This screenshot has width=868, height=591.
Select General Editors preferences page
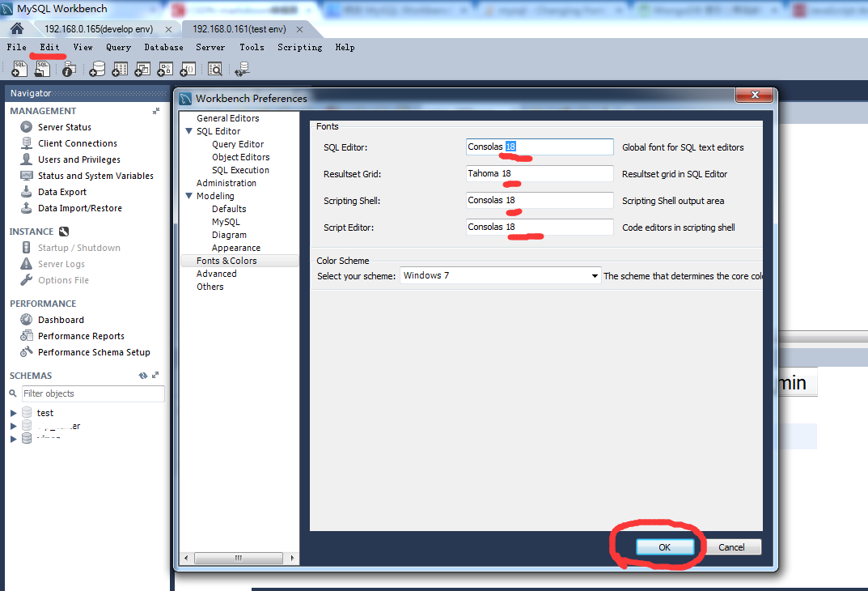click(x=227, y=118)
